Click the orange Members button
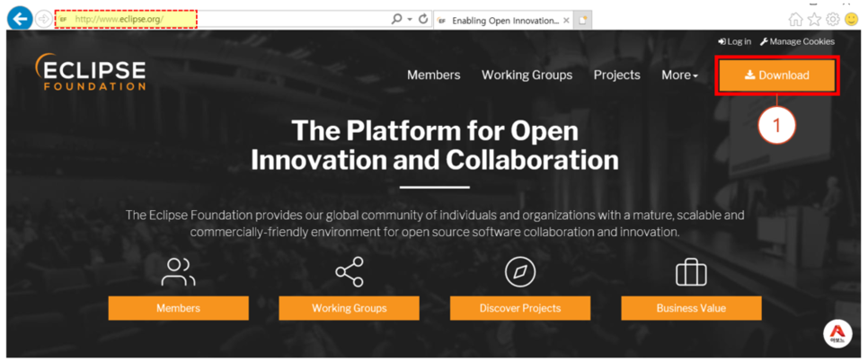This screenshot has width=868, height=362. click(178, 308)
